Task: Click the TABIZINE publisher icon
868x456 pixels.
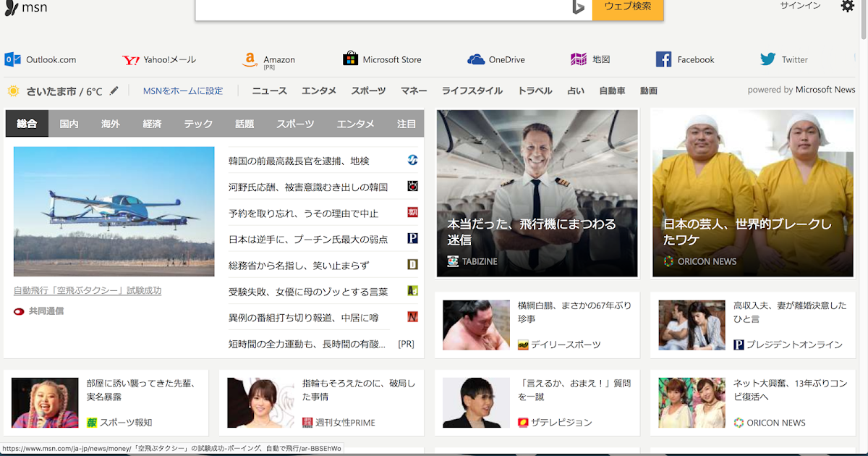Action: [451, 261]
